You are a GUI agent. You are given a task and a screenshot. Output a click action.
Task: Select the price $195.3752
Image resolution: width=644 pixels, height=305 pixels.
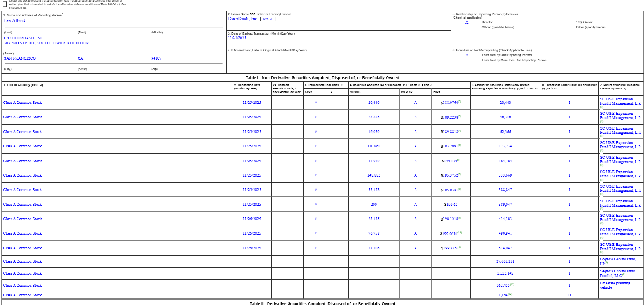click(x=449, y=175)
